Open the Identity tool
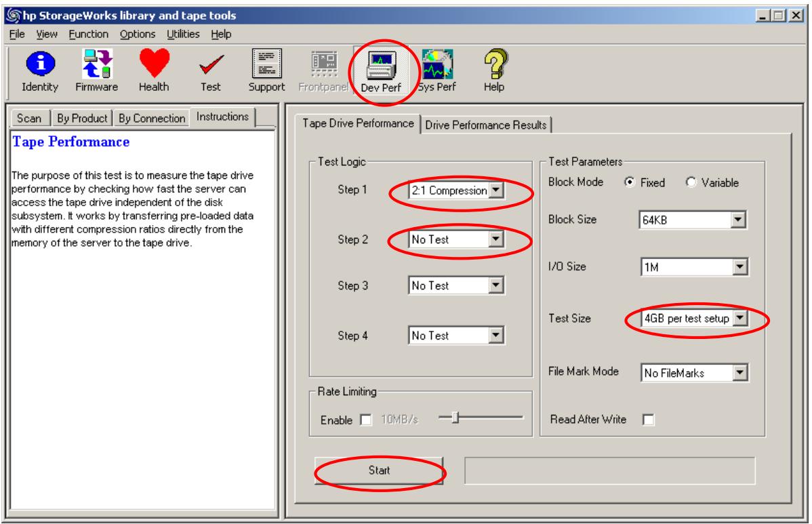 [40, 72]
